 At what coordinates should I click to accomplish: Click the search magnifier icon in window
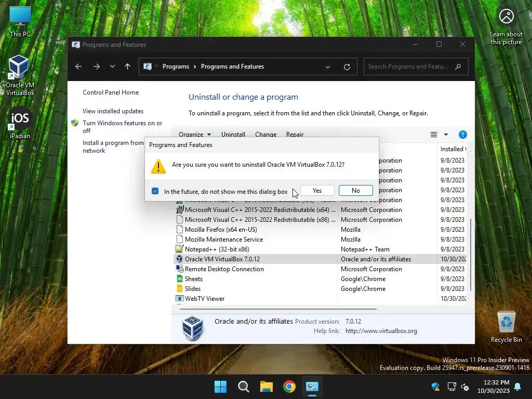[458, 66]
